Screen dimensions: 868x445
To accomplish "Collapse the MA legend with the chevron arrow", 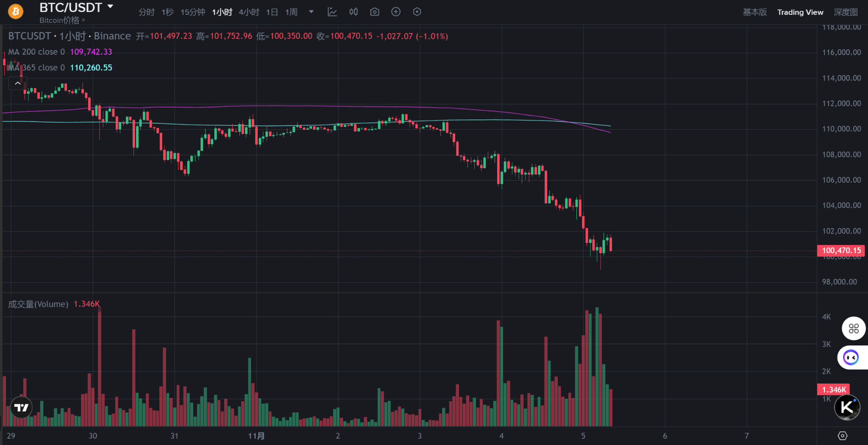I will [17, 83].
